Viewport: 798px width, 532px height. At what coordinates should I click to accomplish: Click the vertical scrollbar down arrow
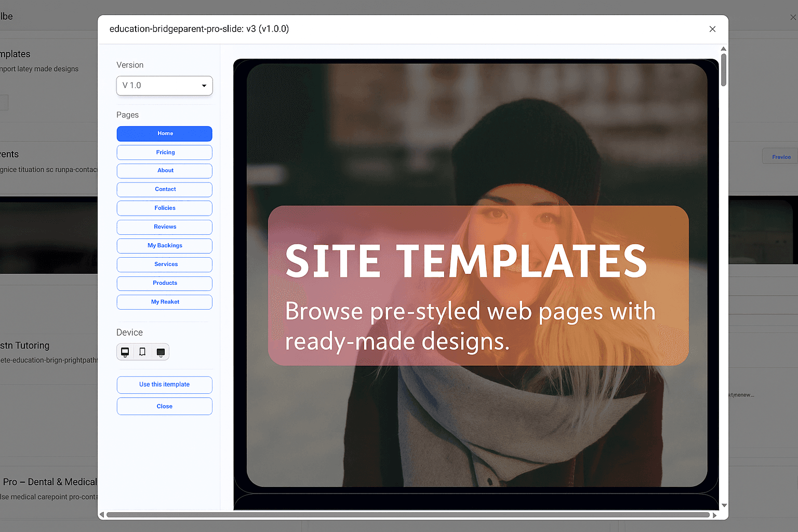pyautogui.click(x=724, y=505)
